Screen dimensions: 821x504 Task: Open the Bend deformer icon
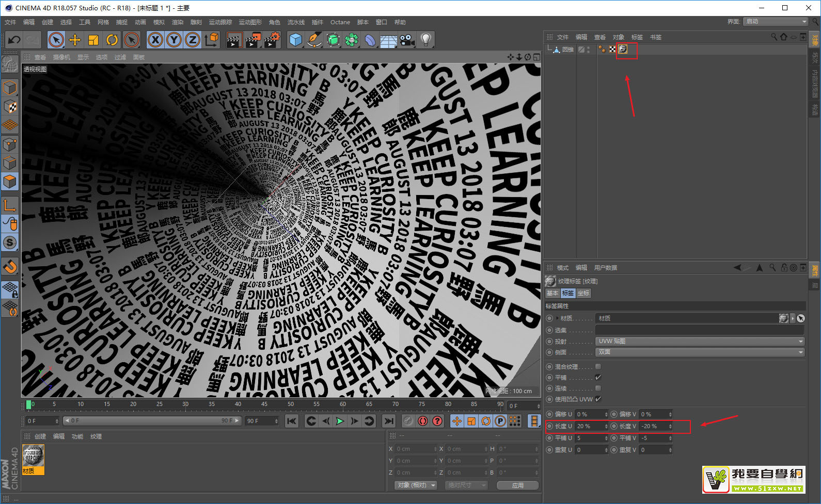coord(370,40)
